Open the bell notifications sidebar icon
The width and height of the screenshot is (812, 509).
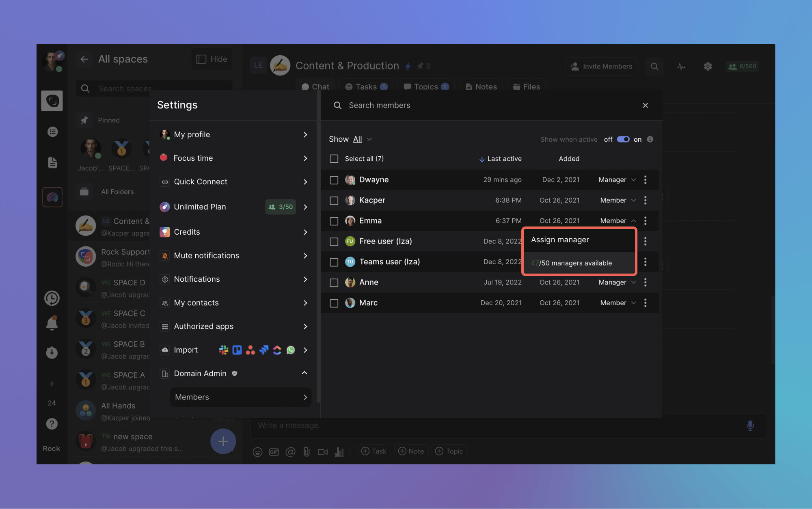point(52,324)
